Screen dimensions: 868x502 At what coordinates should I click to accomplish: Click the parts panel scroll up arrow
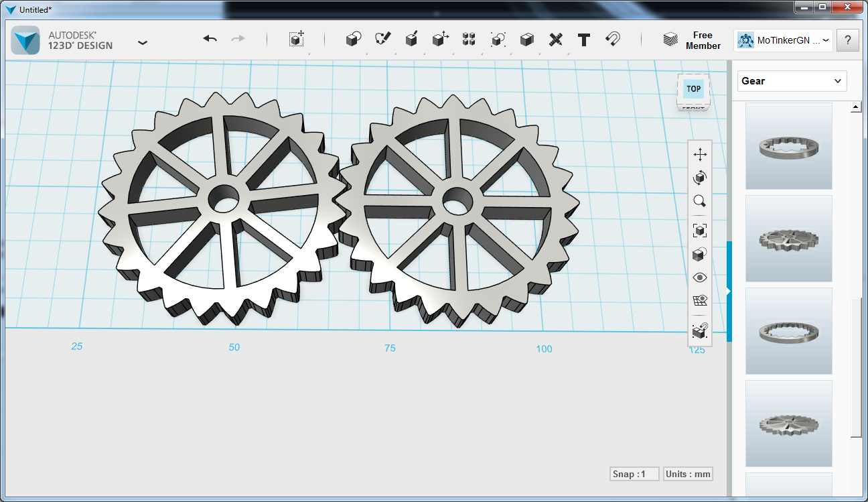tap(856, 107)
